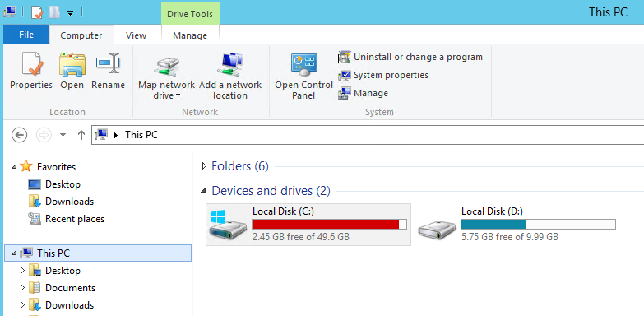Click the Favorites star icon

[x=25, y=166]
